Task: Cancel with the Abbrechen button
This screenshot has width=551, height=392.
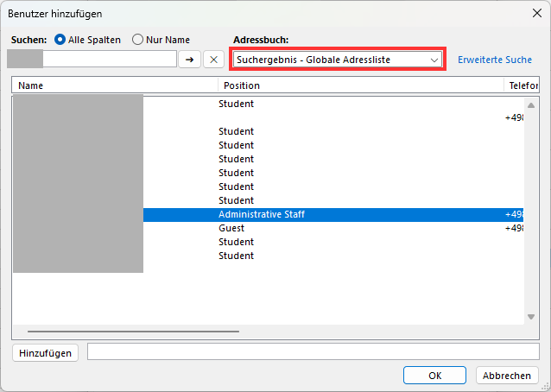Action: click(507, 376)
